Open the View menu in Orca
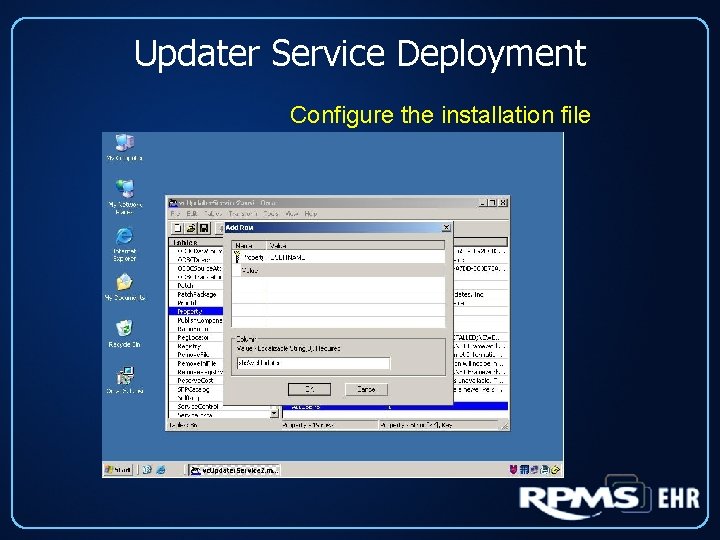This screenshot has height=540, width=720. [292, 214]
